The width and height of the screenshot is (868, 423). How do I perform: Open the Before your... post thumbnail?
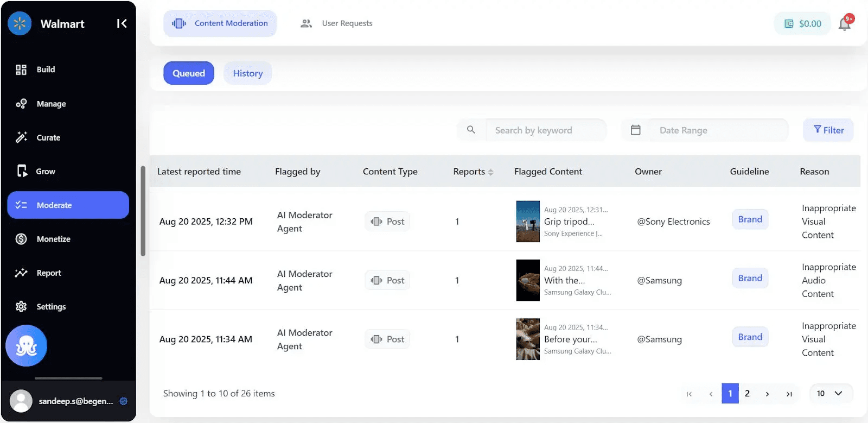(x=528, y=339)
